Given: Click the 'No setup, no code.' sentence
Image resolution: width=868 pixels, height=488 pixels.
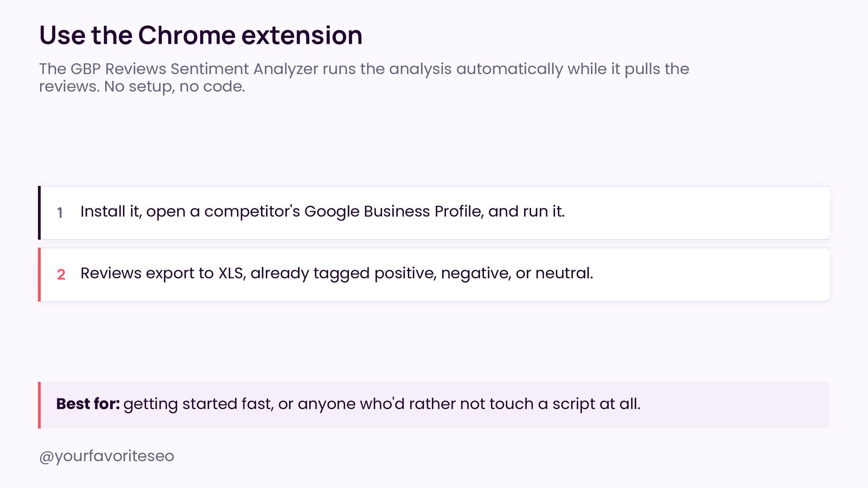Looking at the screenshot, I should (x=175, y=86).
